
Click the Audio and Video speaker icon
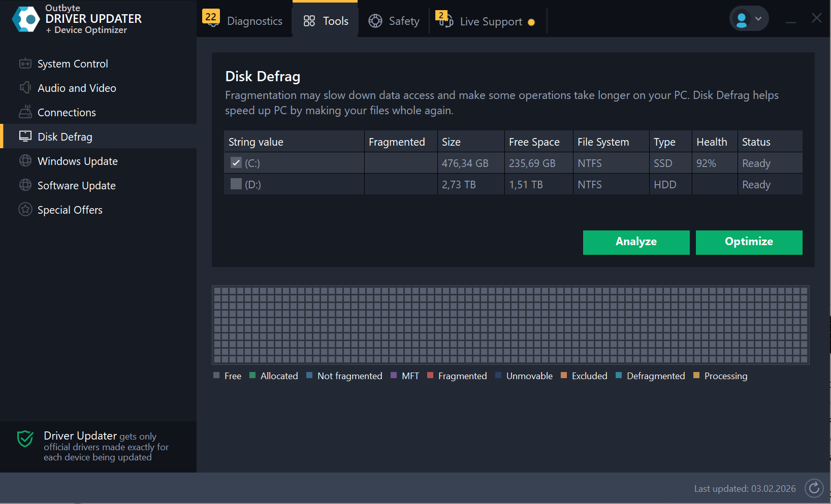[25, 88]
